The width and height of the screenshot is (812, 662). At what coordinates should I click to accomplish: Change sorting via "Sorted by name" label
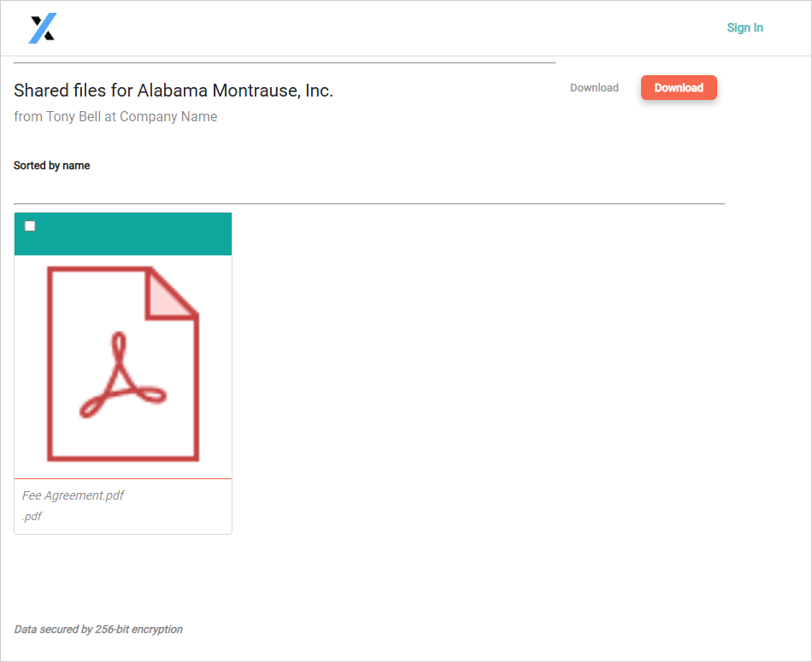(x=52, y=166)
